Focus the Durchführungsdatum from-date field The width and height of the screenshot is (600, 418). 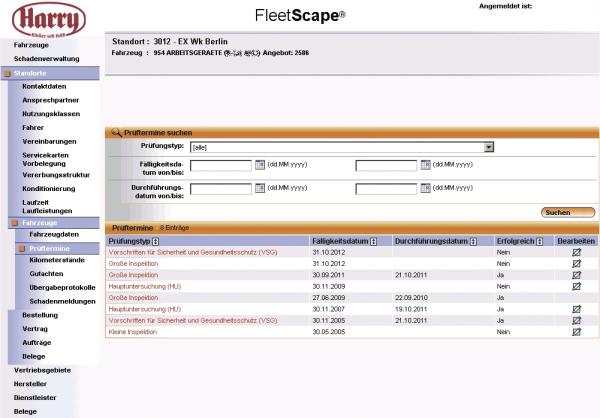pos(221,189)
